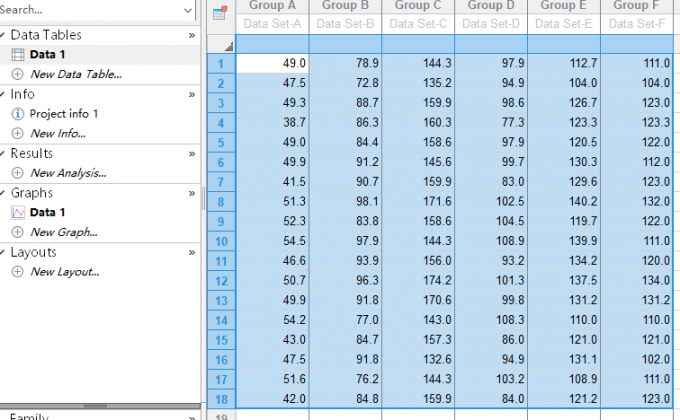Click the table format icon above row numbers
The height and width of the screenshot is (420, 680).
[x=220, y=13]
